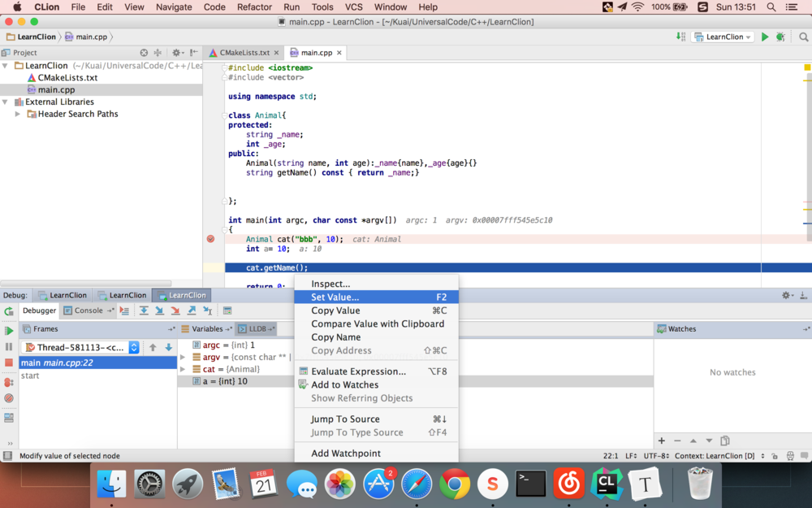
Task: Click the Build project icon in the top toolbar
Action: point(680,37)
